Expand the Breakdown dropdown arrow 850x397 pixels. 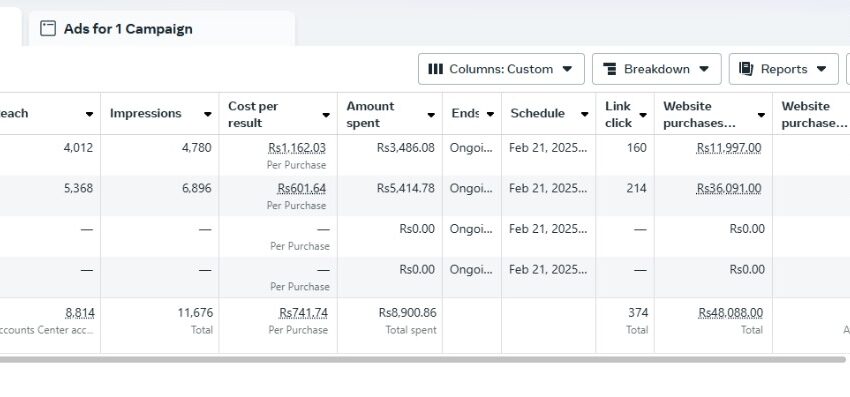point(704,69)
